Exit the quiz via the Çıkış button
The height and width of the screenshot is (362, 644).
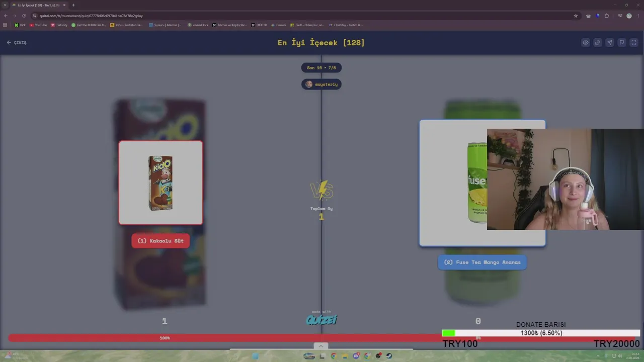pyautogui.click(x=17, y=43)
